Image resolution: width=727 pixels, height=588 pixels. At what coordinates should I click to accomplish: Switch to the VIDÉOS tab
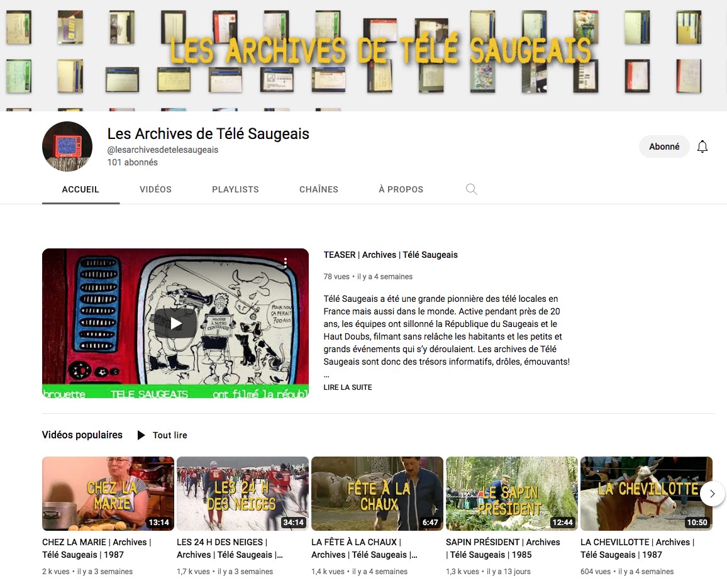coord(155,189)
